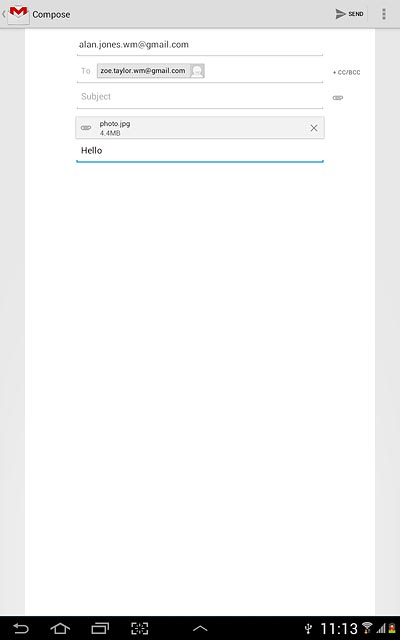The width and height of the screenshot is (400, 640).
Task: Tap the screenshot capture icon
Action: tap(139, 628)
